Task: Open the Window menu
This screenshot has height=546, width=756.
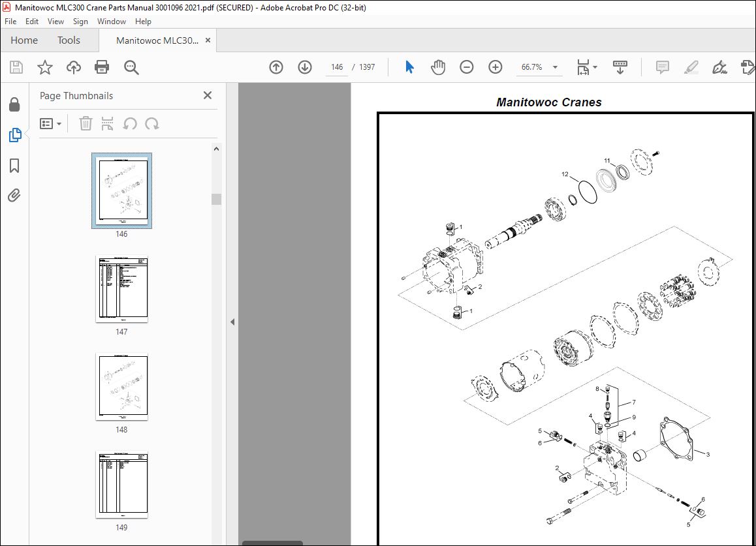Action: click(112, 22)
